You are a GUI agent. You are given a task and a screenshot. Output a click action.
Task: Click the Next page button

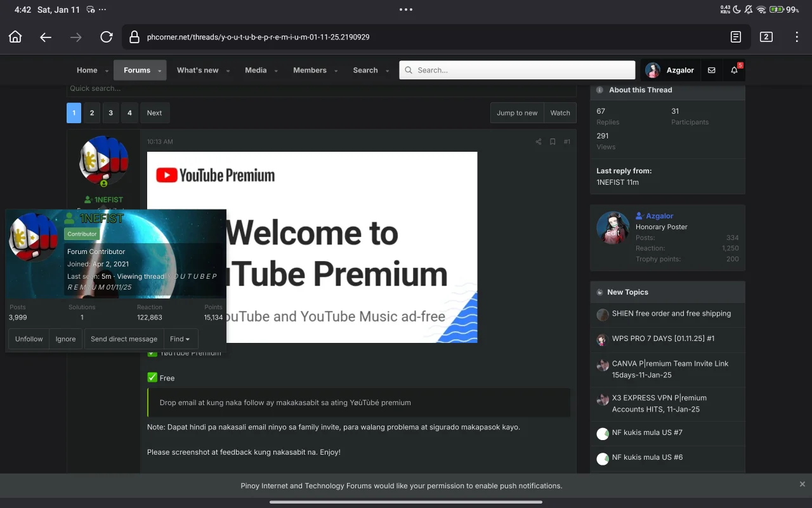(x=155, y=113)
